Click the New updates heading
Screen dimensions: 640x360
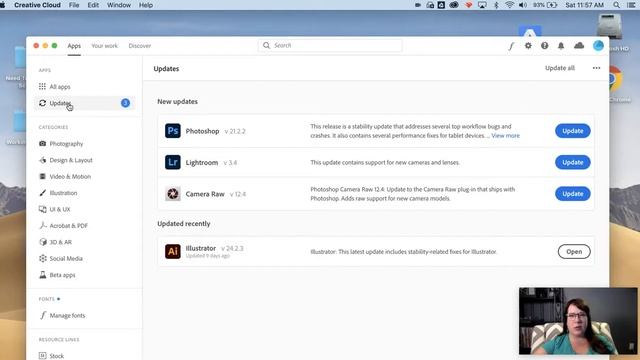(178, 102)
